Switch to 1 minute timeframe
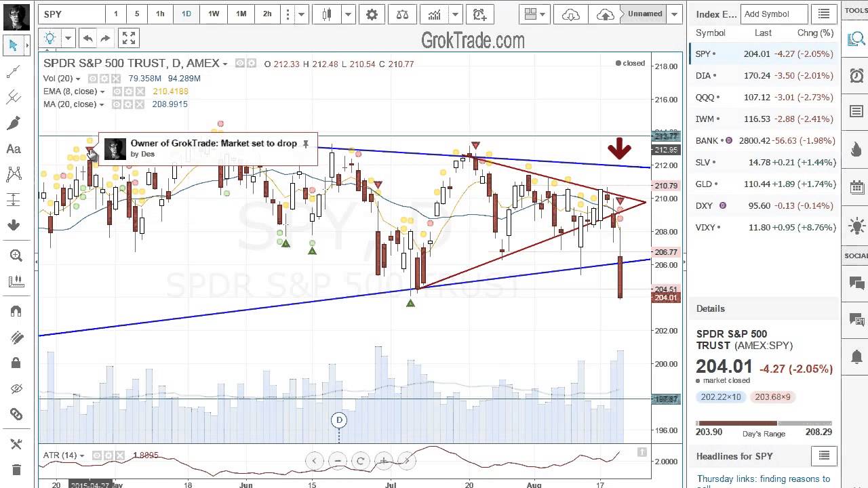 pos(115,14)
